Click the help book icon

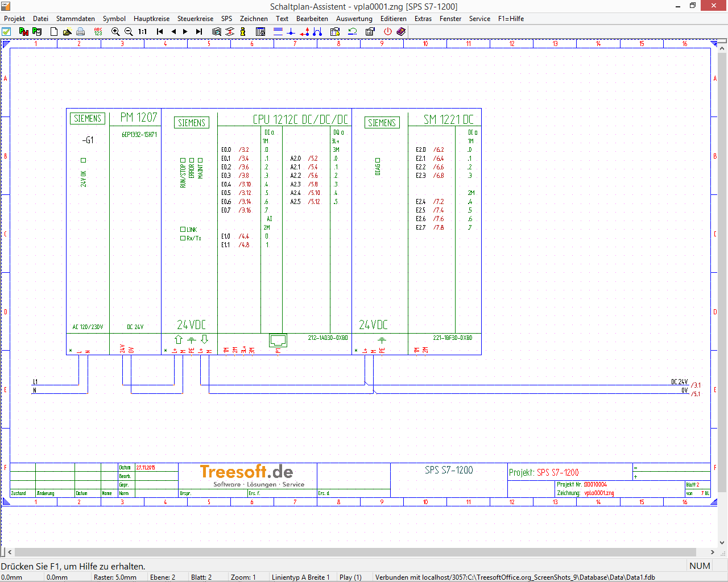click(401, 32)
